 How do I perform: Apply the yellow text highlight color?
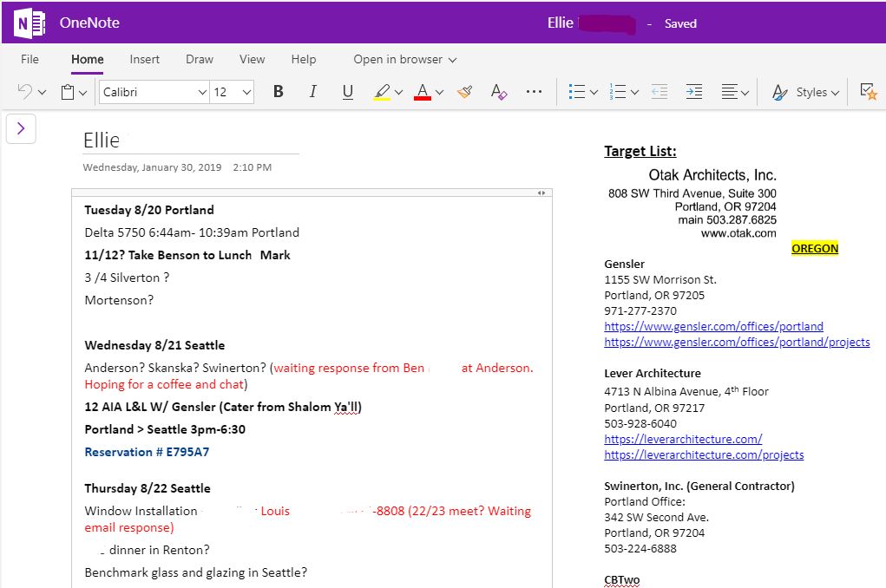[381, 92]
